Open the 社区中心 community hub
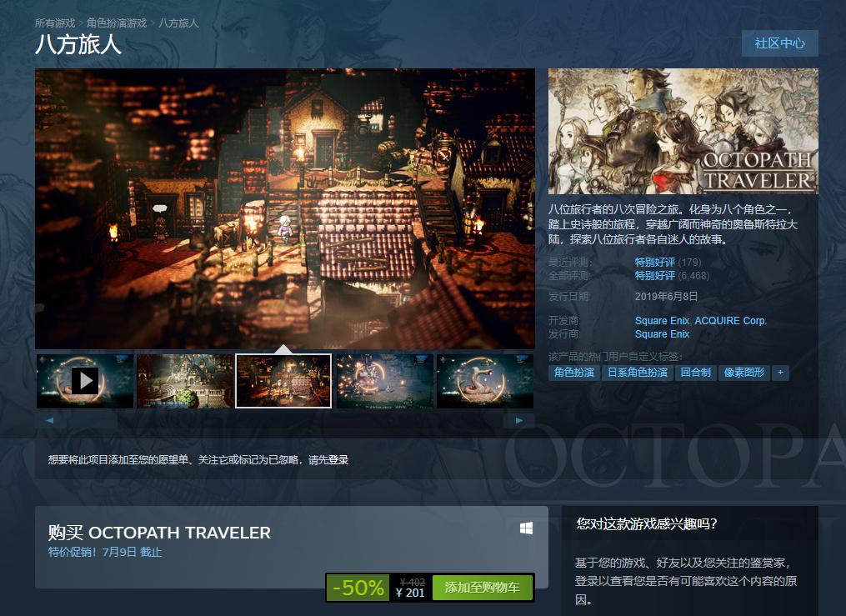This screenshot has width=846, height=616. (780, 43)
